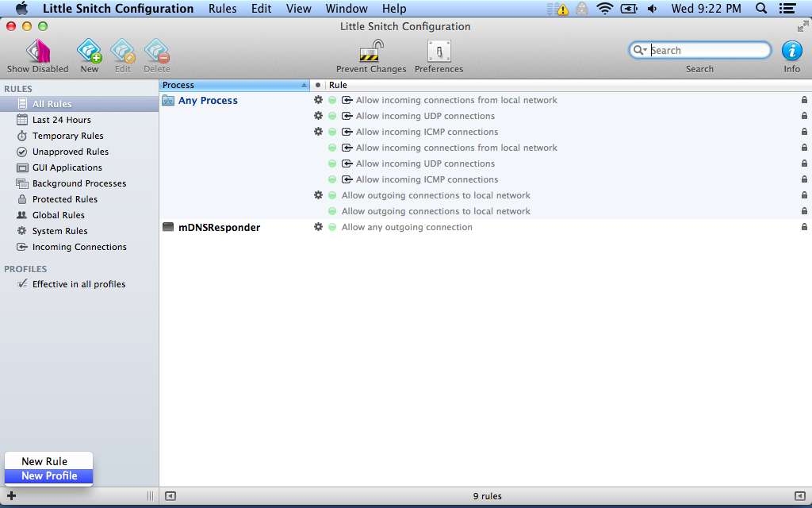The image size is (812, 508).
Task: Select the Any Process folder icon
Action: click(x=168, y=101)
